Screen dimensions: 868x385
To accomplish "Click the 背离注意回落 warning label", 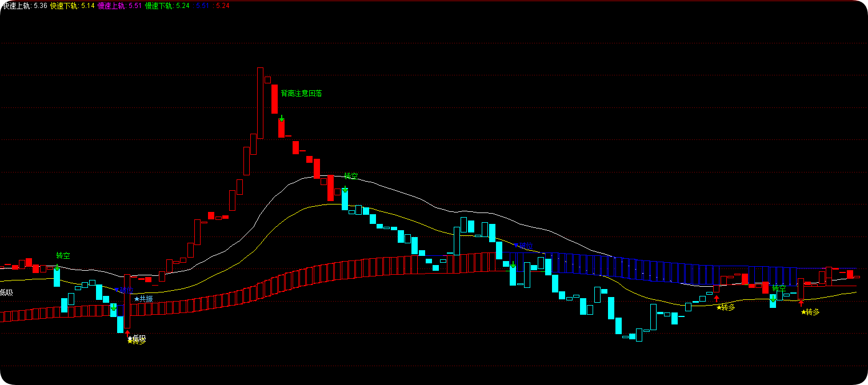I will (x=301, y=93).
